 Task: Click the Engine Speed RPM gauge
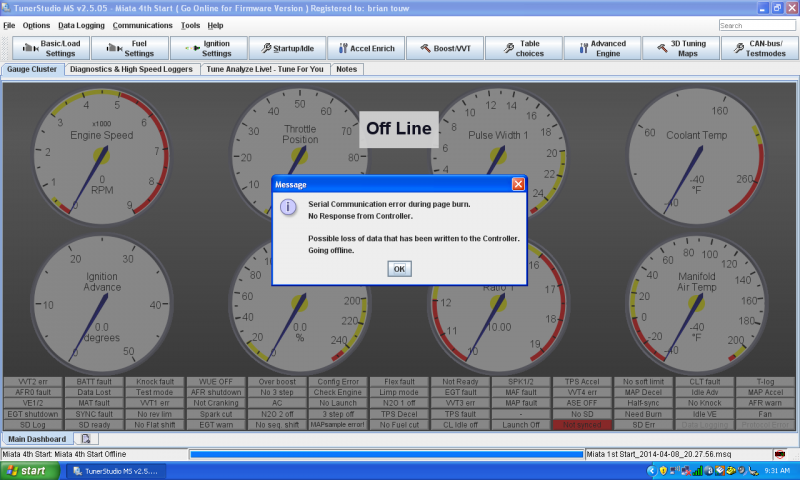click(102, 156)
